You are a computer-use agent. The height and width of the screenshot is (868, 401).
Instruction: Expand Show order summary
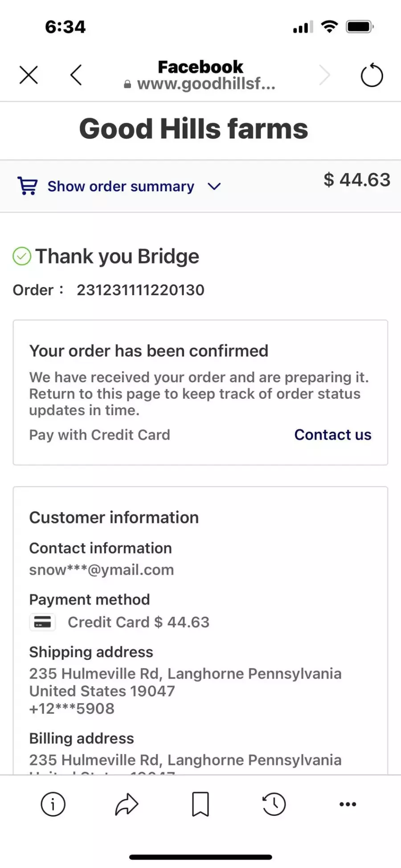pyautogui.click(x=121, y=186)
